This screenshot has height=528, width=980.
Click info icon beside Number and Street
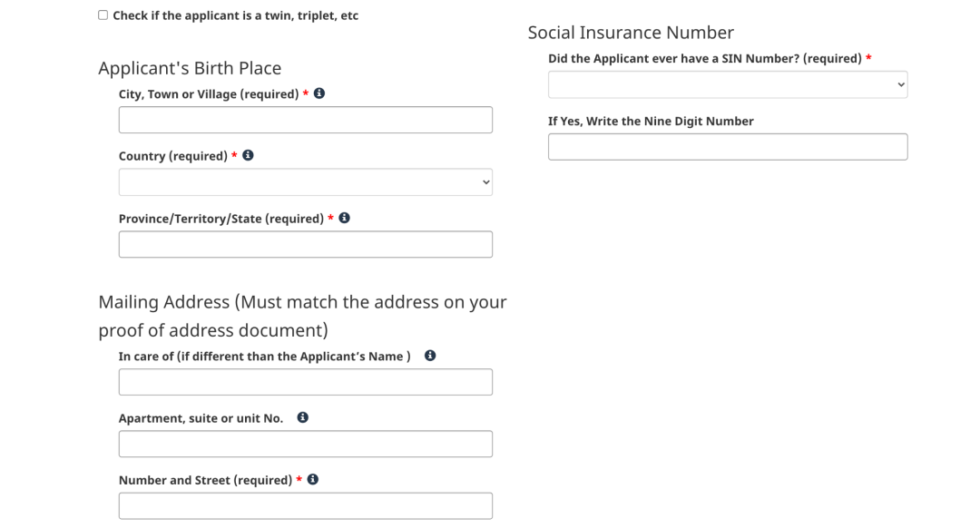pos(312,479)
